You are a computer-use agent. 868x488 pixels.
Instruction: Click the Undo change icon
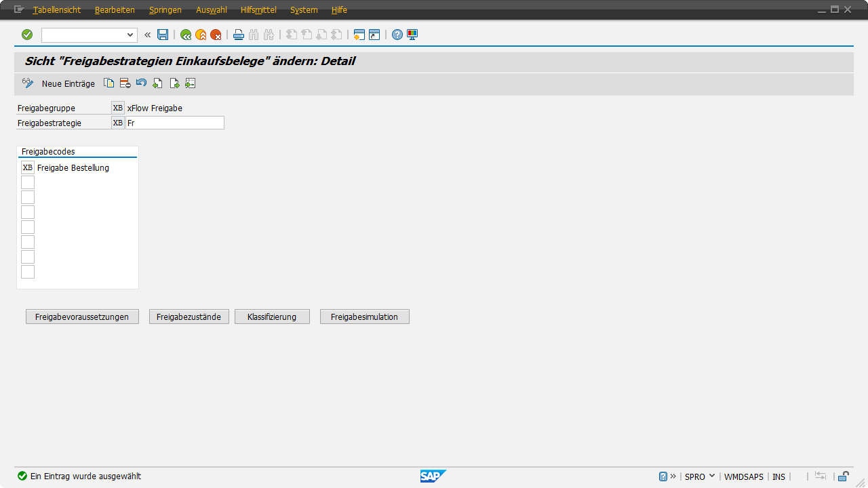[x=141, y=83]
